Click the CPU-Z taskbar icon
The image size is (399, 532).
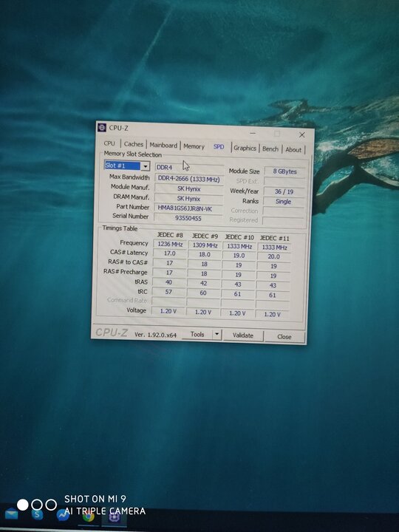coord(115,516)
